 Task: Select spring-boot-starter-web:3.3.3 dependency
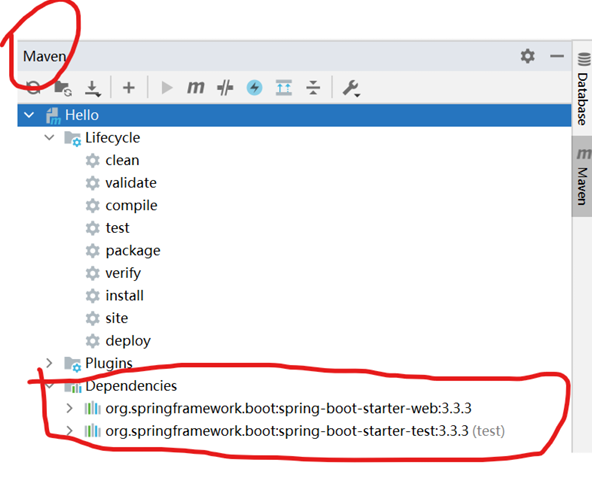pyautogui.click(x=288, y=408)
